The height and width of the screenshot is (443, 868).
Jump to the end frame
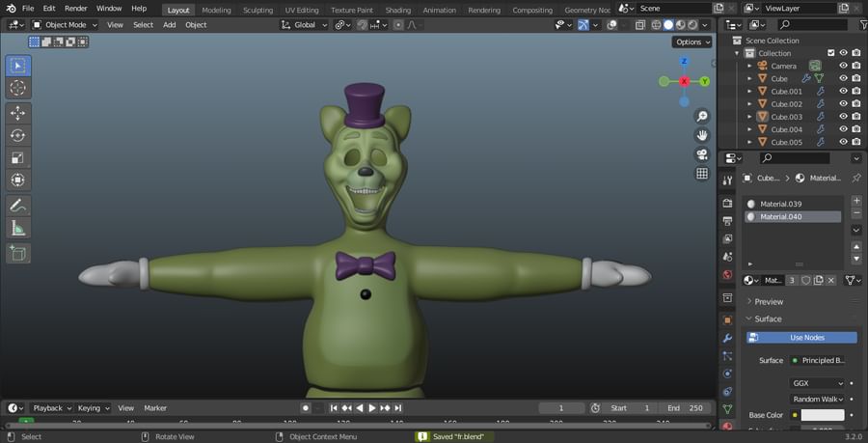(x=397, y=408)
